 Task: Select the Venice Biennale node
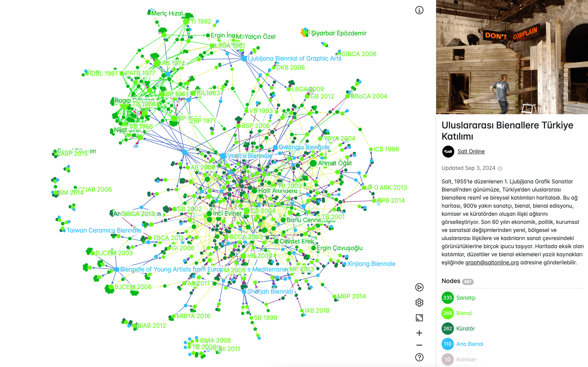pyautogui.click(x=223, y=156)
